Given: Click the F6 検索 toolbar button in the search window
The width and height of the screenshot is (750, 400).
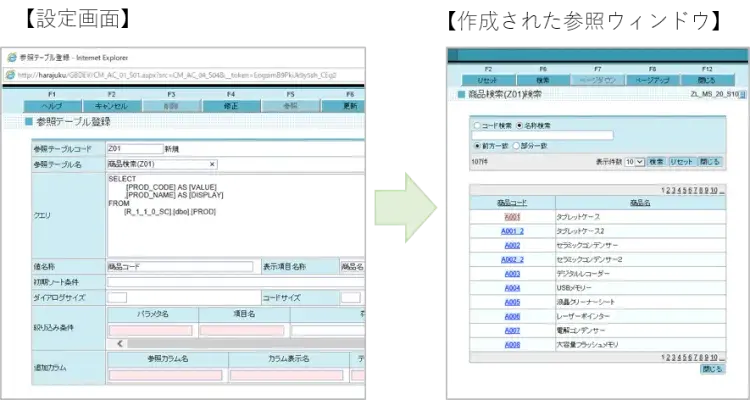Looking at the screenshot, I should (543, 80).
